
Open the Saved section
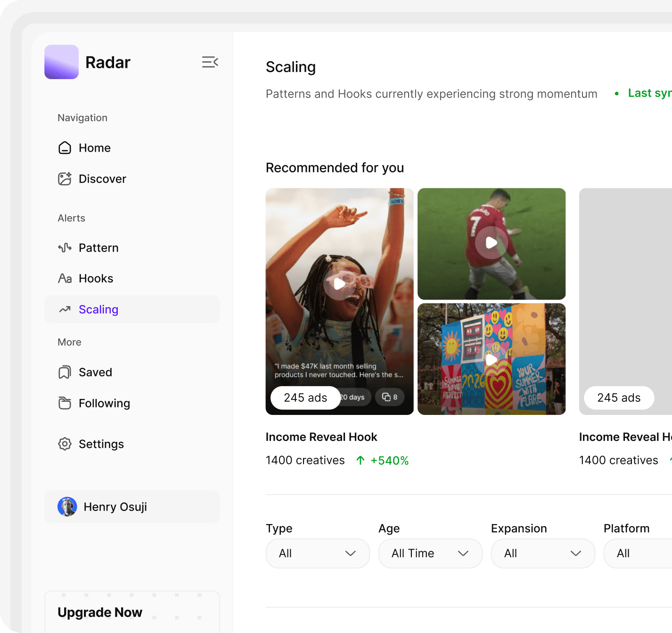[x=132, y=372]
